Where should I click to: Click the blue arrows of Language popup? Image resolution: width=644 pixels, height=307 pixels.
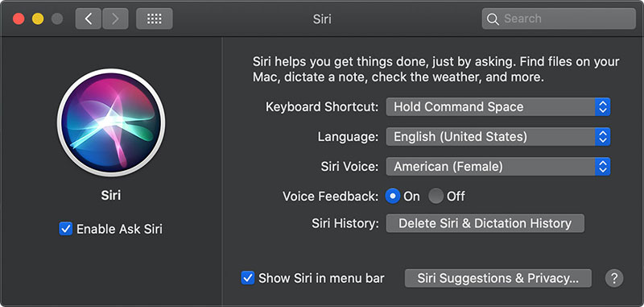click(602, 136)
